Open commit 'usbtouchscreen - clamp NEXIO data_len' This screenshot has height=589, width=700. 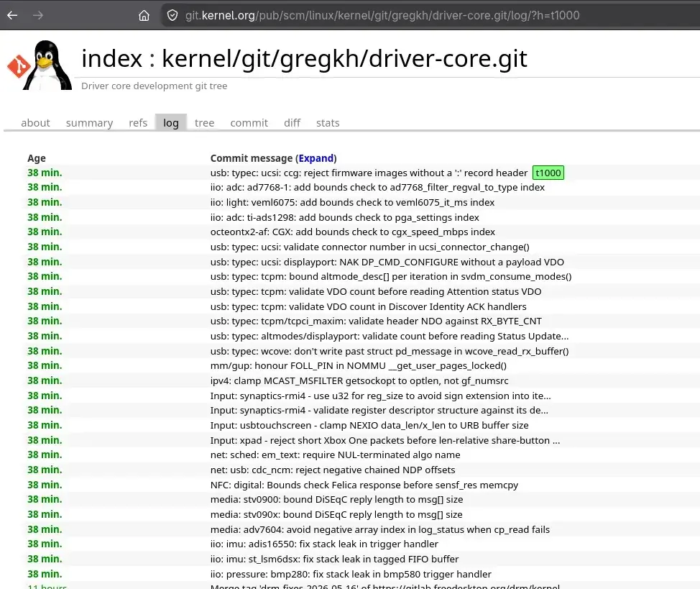(369, 426)
